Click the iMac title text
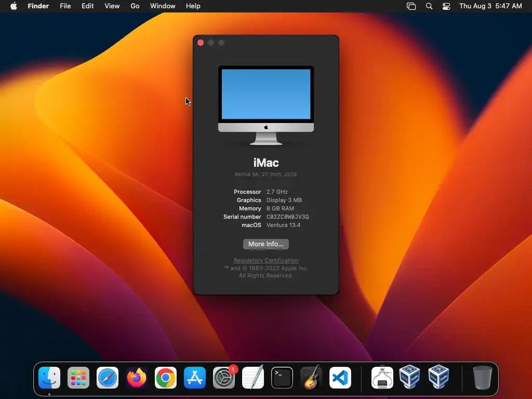The height and width of the screenshot is (399, 532). [x=266, y=163]
